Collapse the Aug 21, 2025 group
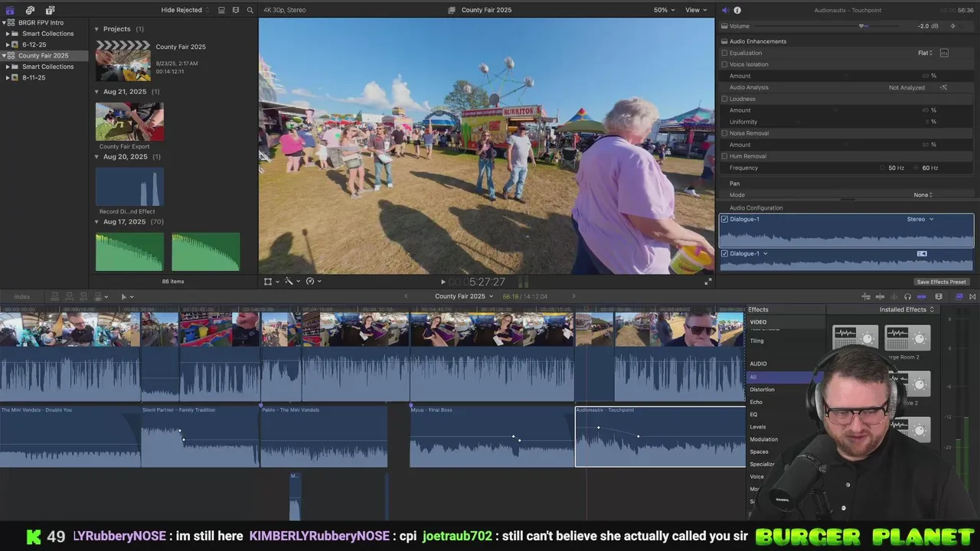Screen dimensions: 980x551 click(96, 92)
